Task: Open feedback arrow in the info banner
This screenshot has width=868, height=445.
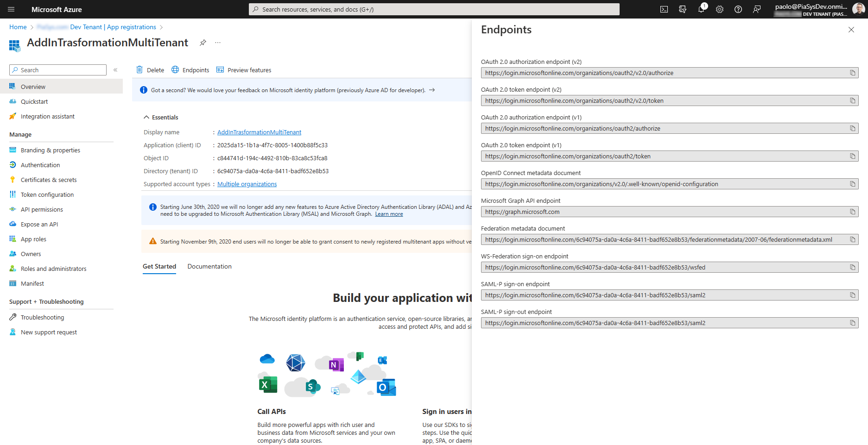Action: [x=432, y=90]
